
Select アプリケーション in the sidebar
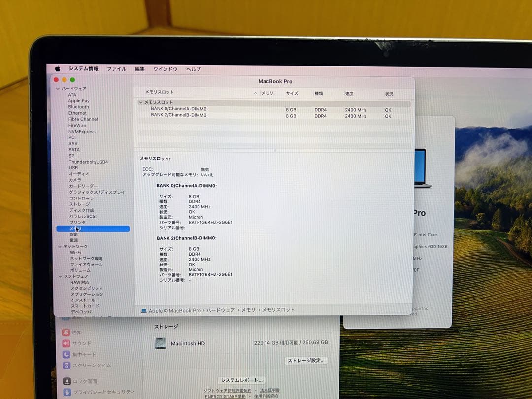[87, 294]
